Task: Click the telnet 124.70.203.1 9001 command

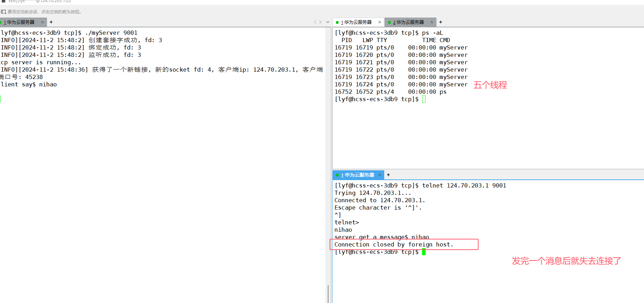Action: [x=420, y=185]
